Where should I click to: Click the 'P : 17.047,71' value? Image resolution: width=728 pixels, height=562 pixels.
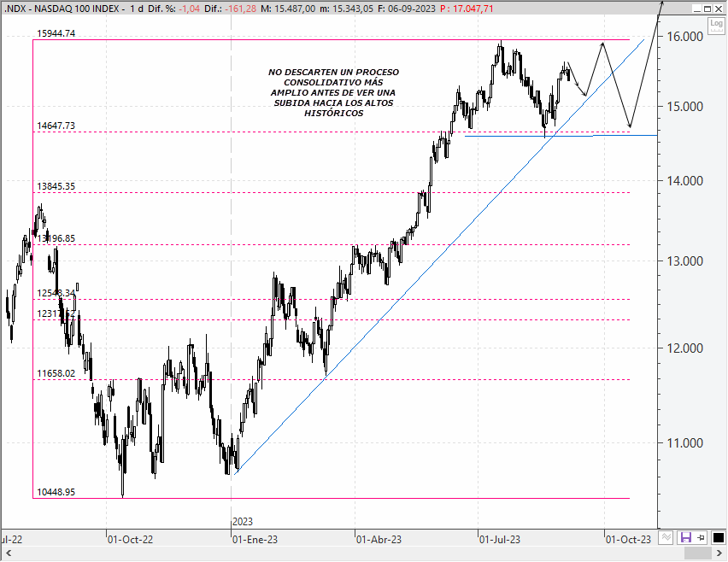coord(467,9)
